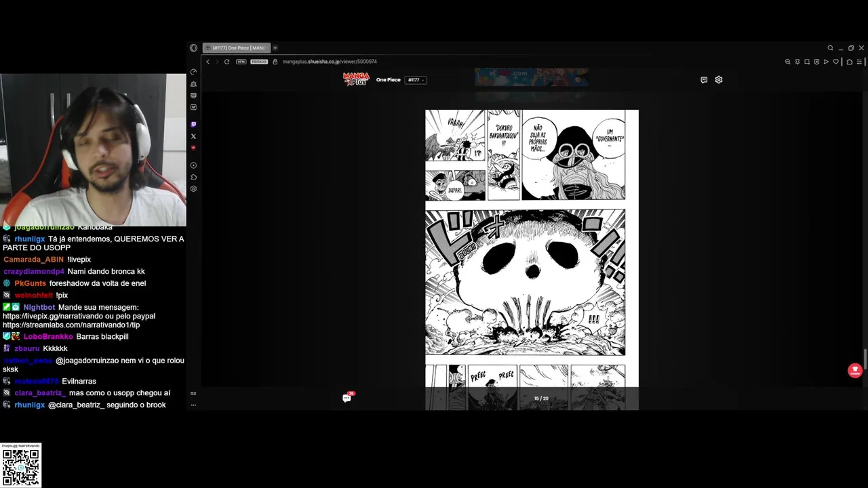Image resolution: width=868 pixels, height=488 pixels.
Task: Click the zoom-out magnifier toolbar icon
Action: coord(788,62)
